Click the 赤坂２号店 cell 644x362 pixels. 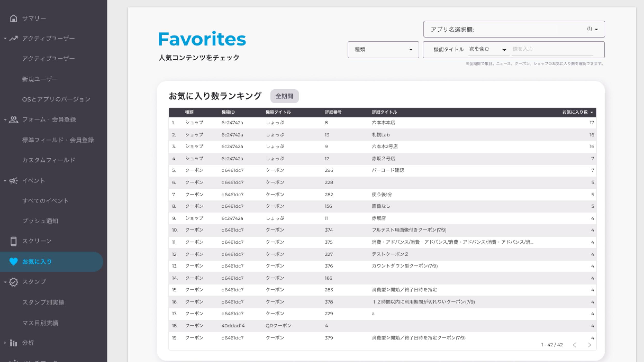pos(383,159)
